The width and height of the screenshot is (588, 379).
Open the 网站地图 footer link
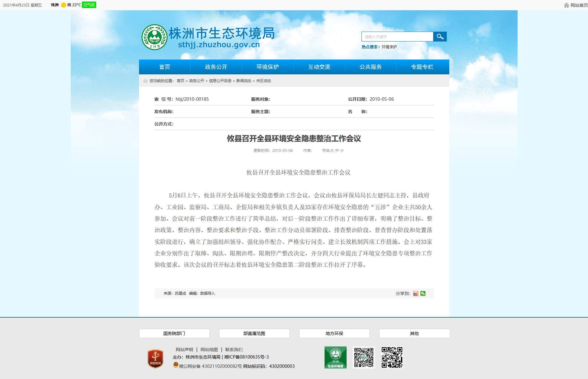pyautogui.click(x=209, y=350)
